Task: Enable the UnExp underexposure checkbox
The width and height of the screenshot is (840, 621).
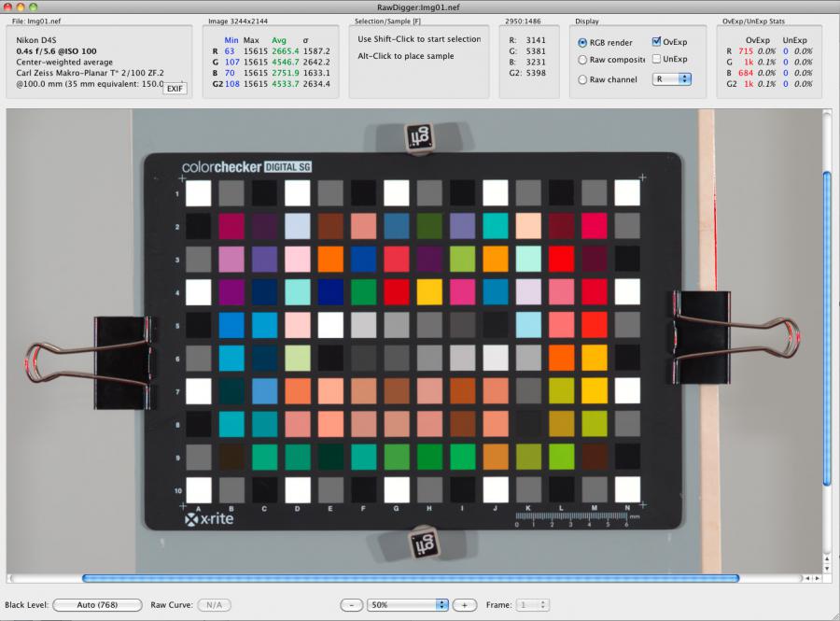Action: point(656,59)
